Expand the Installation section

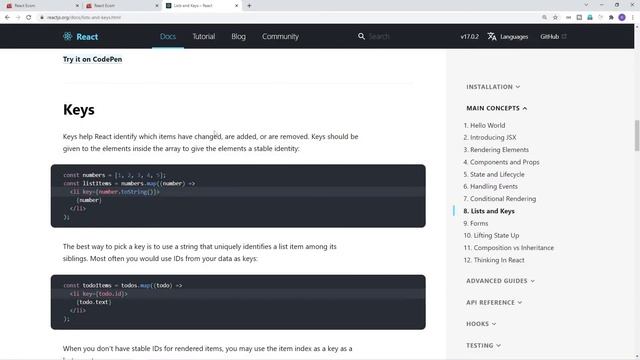(493, 87)
